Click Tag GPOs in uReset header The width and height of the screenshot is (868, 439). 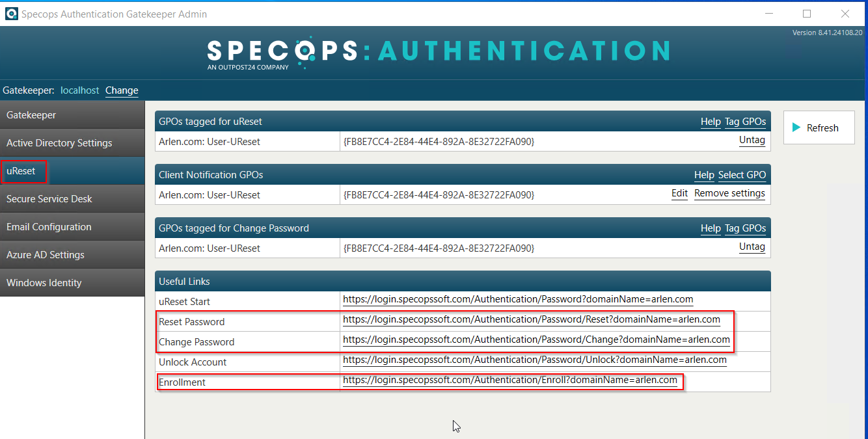(x=745, y=122)
